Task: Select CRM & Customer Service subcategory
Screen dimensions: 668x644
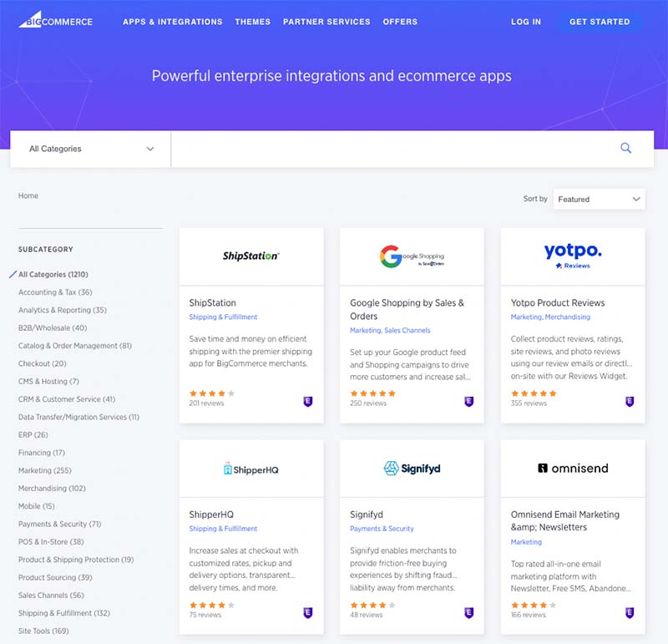Action: 67,399
